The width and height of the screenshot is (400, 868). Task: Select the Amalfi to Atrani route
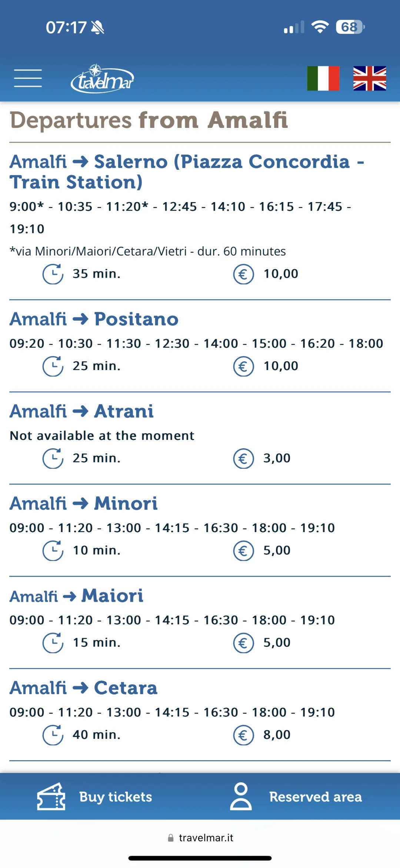point(81,411)
